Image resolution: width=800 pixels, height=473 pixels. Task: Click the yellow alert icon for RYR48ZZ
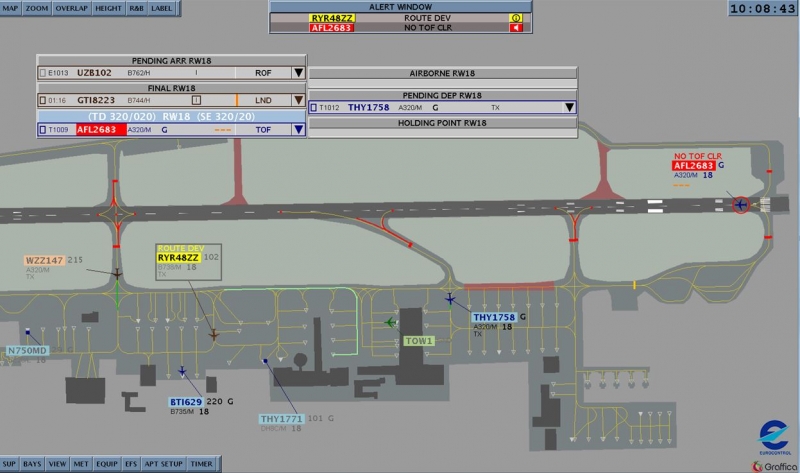pyautogui.click(x=516, y=18)
